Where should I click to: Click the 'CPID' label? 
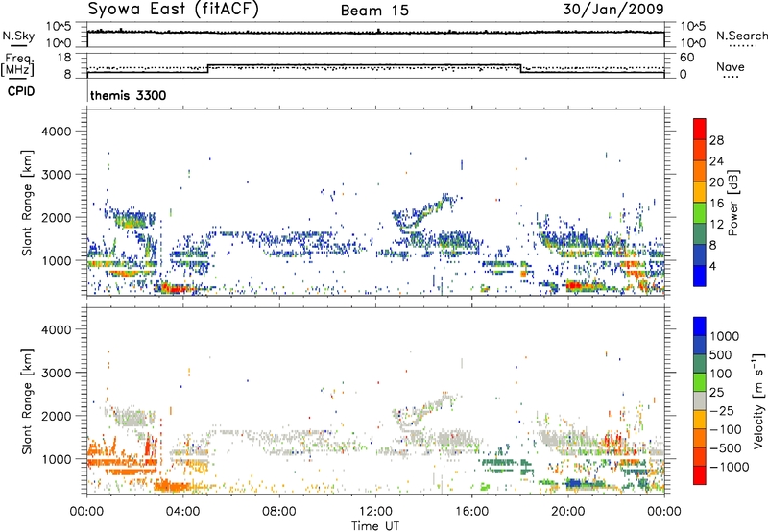click(x=21, y=91)
